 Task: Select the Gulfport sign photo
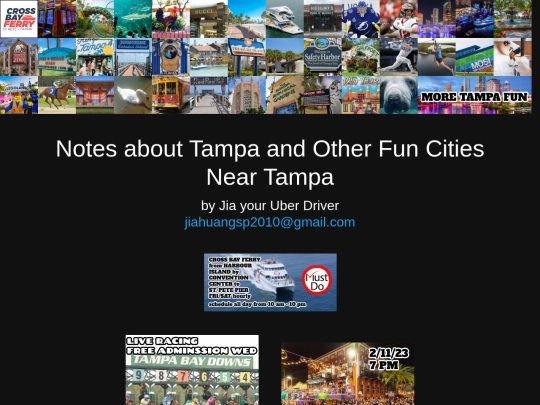tap(361, 57)
